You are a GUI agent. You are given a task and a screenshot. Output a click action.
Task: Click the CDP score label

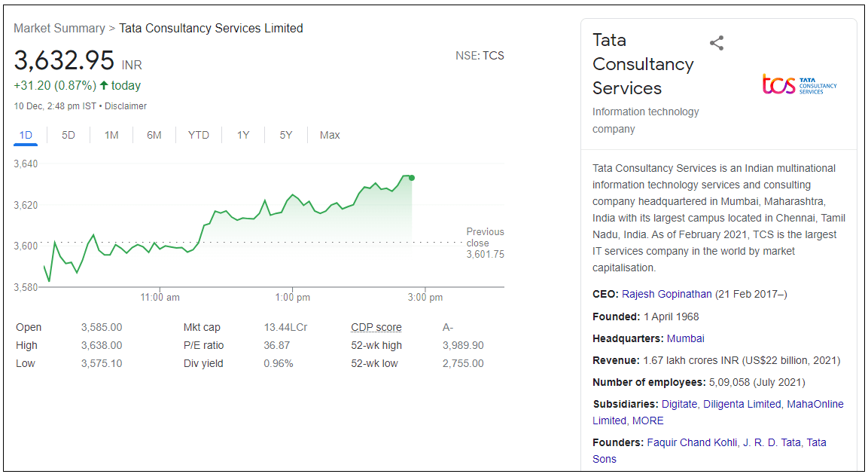pos(376,328)
